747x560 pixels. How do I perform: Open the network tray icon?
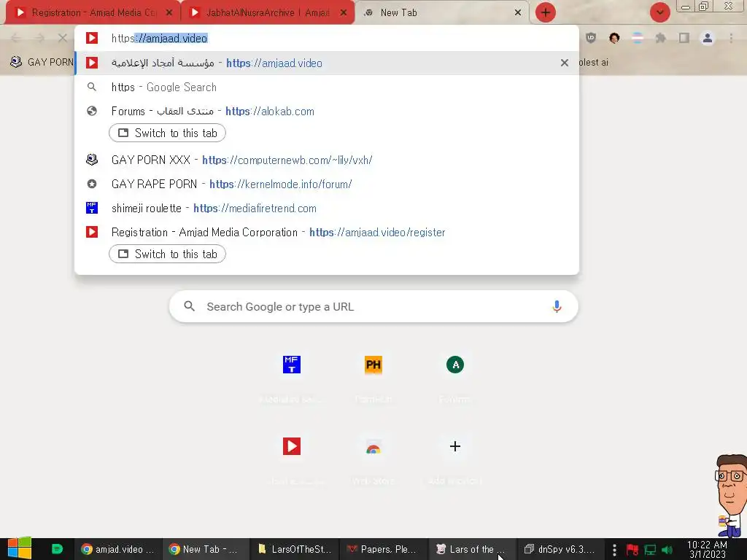[650, 550]
